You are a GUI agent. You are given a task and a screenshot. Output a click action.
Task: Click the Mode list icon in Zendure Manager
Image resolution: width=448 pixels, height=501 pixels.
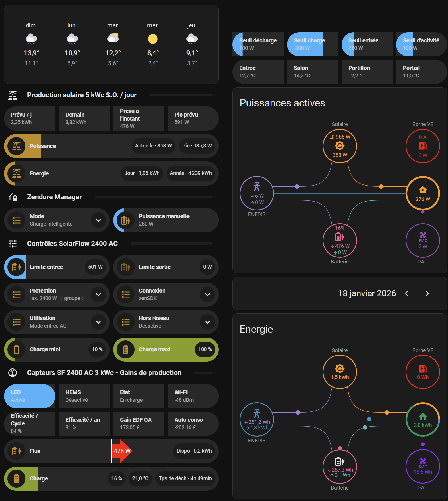pyautogui.click(x=17, y=220)
